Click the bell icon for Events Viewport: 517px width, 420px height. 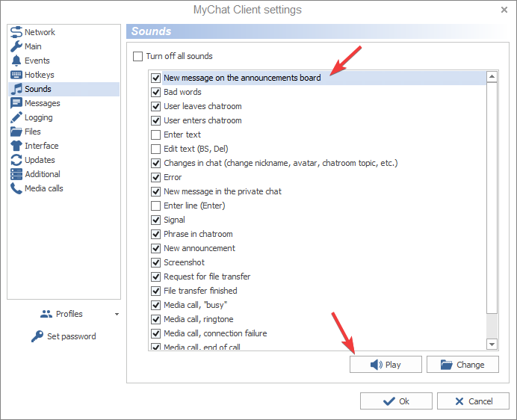click(16, 61)
